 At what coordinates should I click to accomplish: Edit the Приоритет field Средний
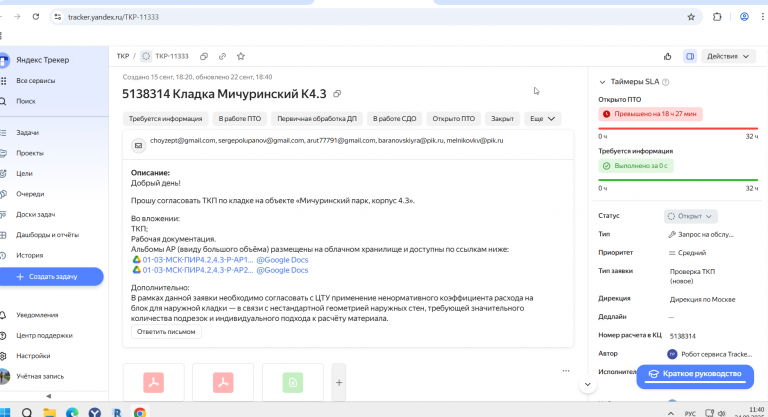coord(687,253)
